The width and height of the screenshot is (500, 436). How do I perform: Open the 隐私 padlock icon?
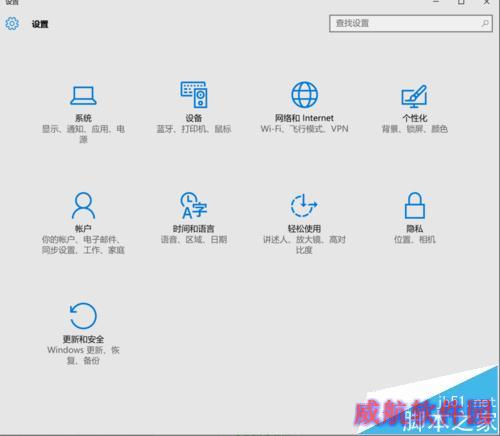[x=415, y=205]
